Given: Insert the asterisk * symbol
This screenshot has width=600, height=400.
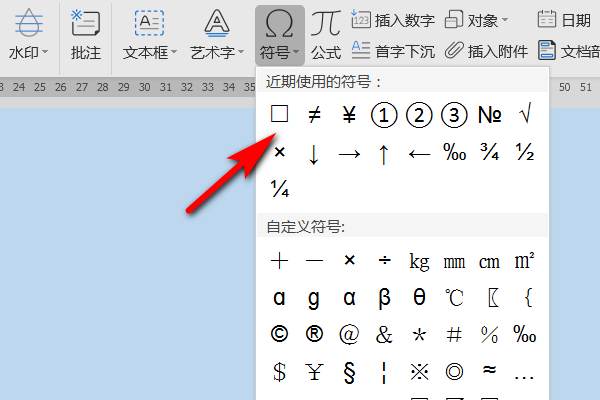Looking at the screenshot, I should tap(419, 335).
